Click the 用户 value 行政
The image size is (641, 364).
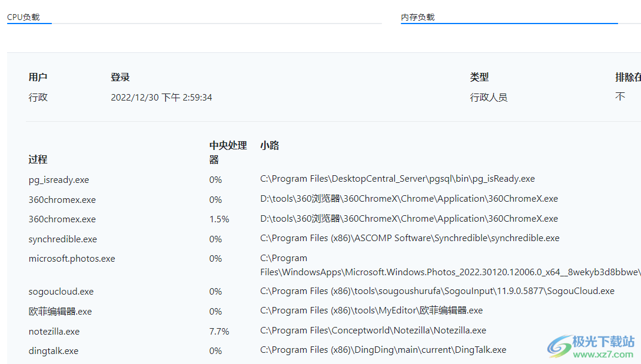click(x=37, y=97)
